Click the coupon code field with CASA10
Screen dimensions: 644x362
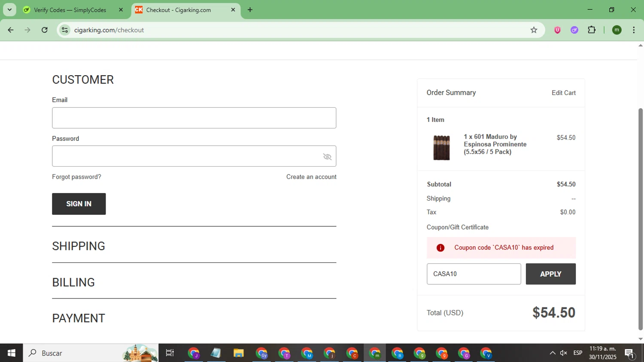point(474,274)
